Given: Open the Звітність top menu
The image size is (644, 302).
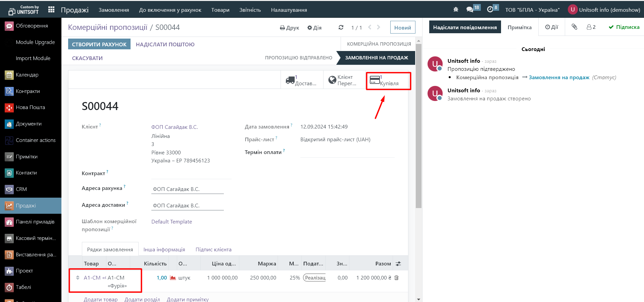Looking at the screenshot, I should pyautogui.click(x=250, y=10).
